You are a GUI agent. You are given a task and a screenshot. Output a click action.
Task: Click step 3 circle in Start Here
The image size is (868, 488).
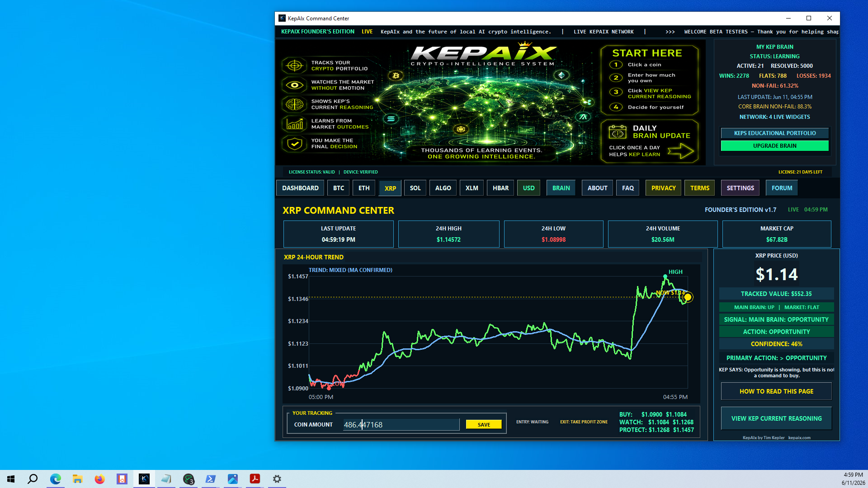pos(616,92)
